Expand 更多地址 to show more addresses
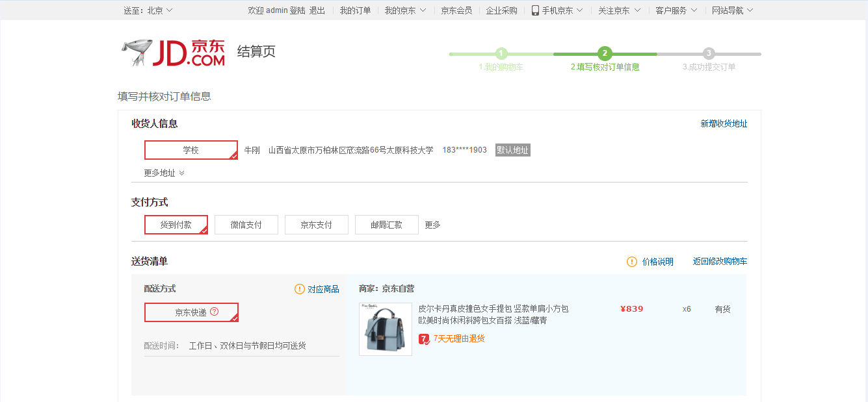This screenshot has width=868, height=402. [164, 173]
